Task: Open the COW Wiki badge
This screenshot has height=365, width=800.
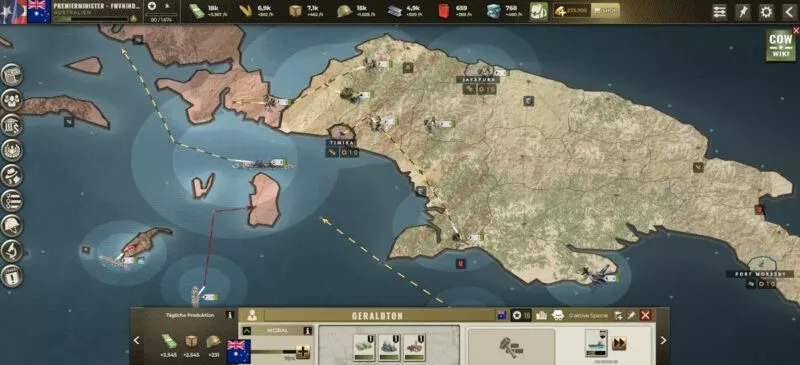Action: point(780,45)
